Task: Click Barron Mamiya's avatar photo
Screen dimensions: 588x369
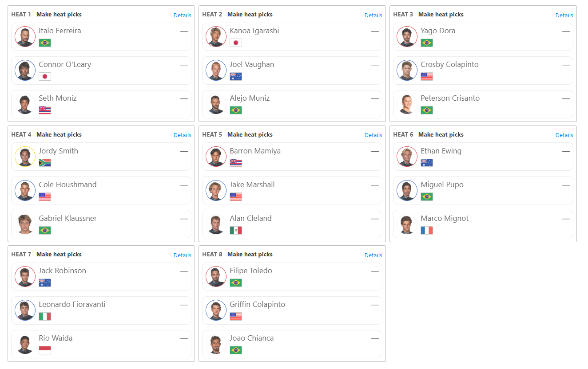Action: 216,157
